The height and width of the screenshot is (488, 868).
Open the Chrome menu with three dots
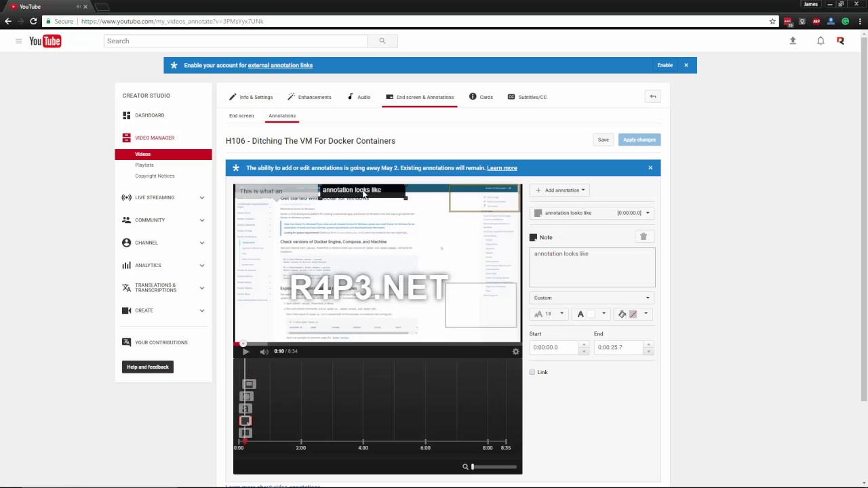(859, 21)
